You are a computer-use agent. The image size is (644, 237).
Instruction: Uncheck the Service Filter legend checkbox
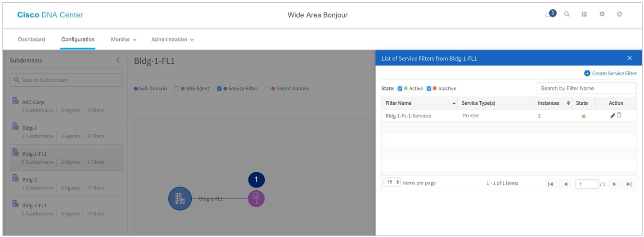coord(219,89)
